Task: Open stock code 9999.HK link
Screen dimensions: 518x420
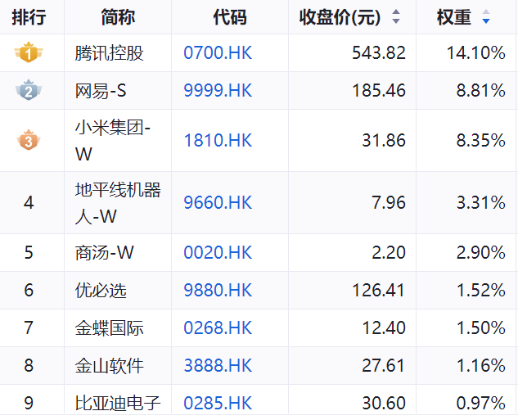Action: pyautogui.click(x=218, y=91)
